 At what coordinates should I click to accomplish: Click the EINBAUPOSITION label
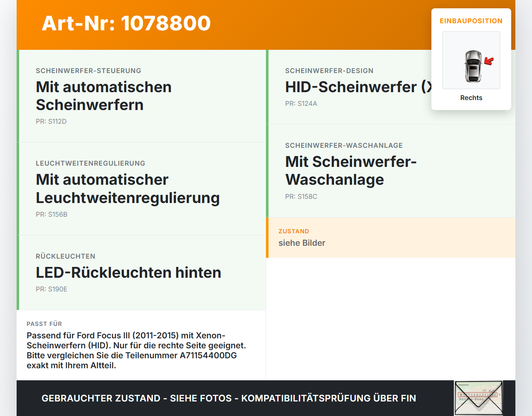(x=471, y=21)
